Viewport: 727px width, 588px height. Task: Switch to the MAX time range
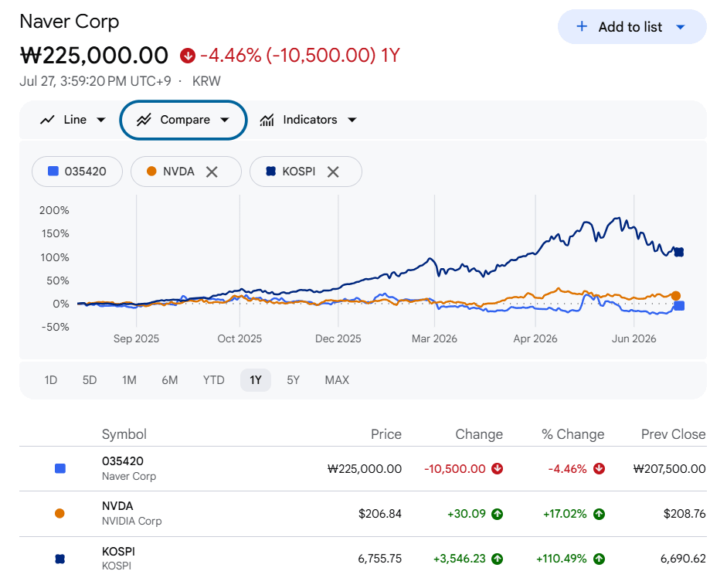click(337, 380)
